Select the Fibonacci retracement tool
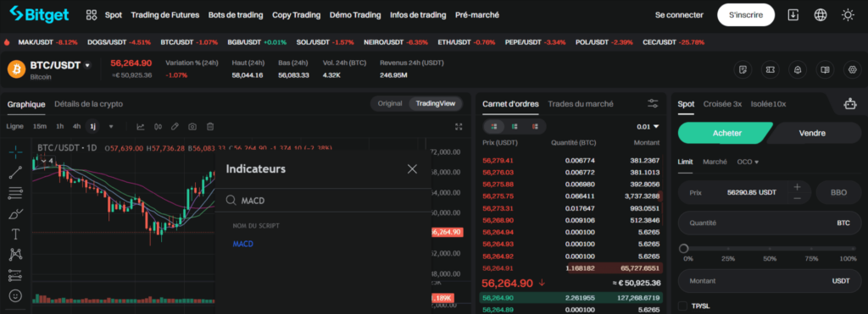The image size is (868, 314). coord(15,193)
